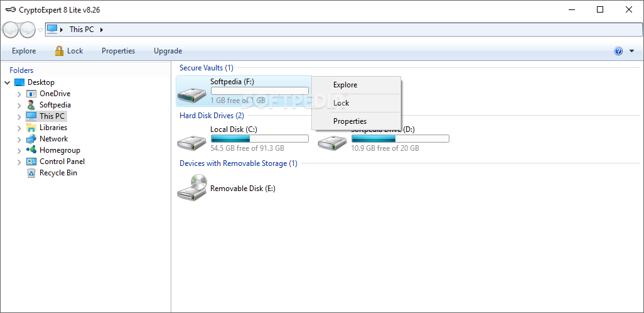Screen dimensions: 644x313
Task: Expand the Network tree node
Action: (x=19, y=140)
